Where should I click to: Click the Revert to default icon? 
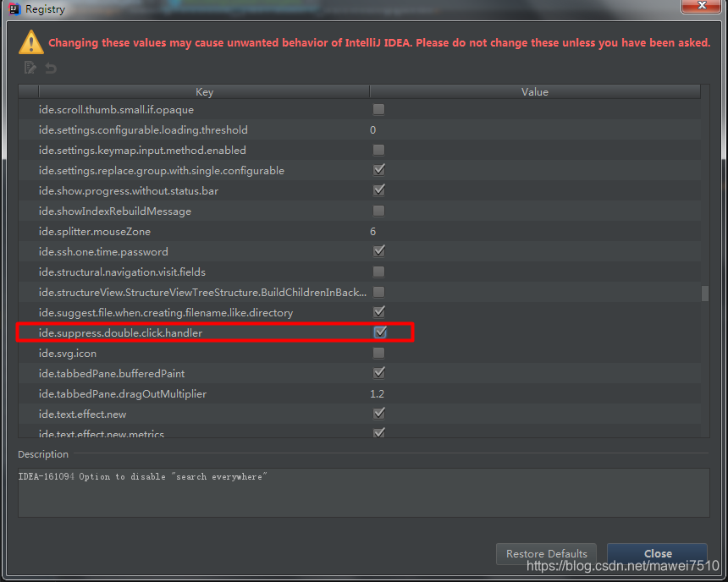click(51, 69)
